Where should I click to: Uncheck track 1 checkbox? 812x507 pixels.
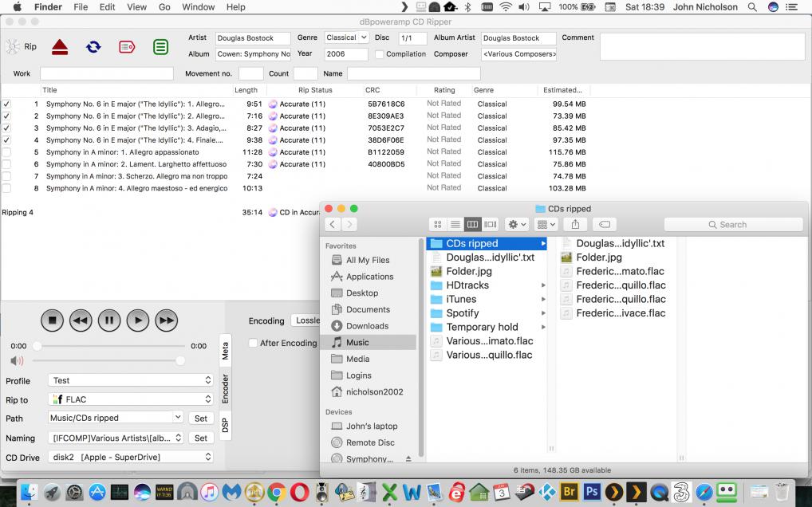click(7, 104)
